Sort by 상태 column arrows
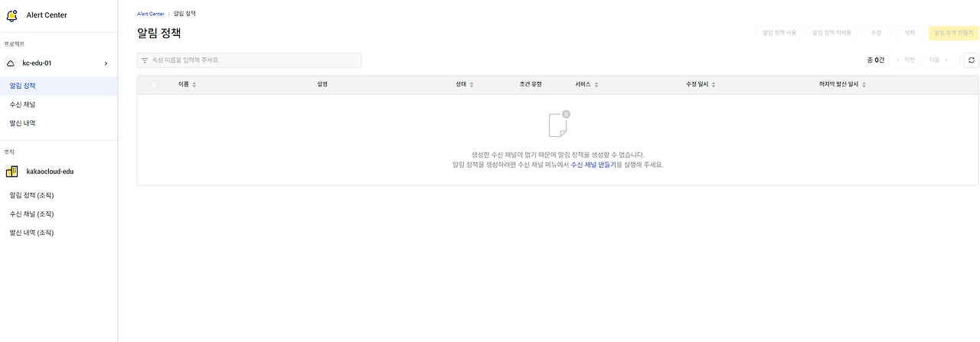Image resolution: width=980 pixels, height=342 pixels. tap(472, 85)
